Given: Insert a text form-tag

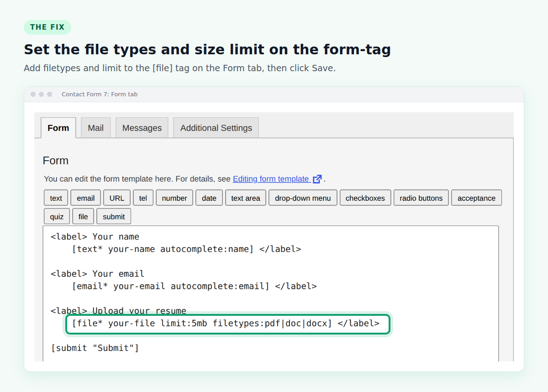Looking at the screenshot, I should point(56,198).
